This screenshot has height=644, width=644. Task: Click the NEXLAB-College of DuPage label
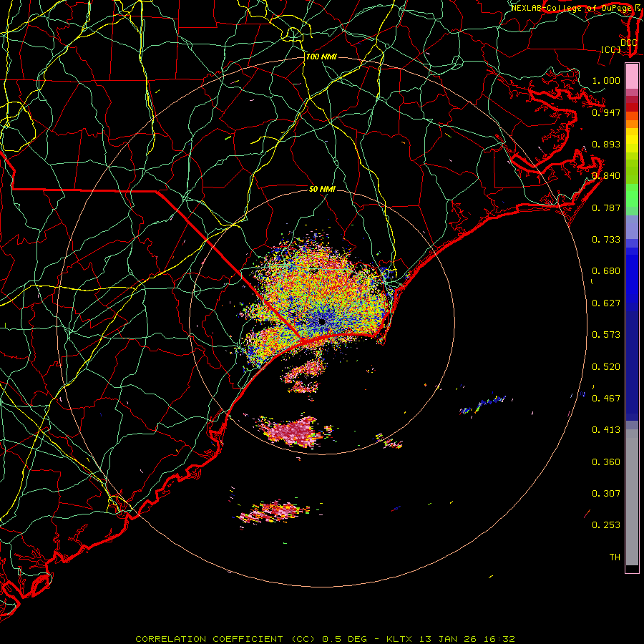(x=571, y=8)
